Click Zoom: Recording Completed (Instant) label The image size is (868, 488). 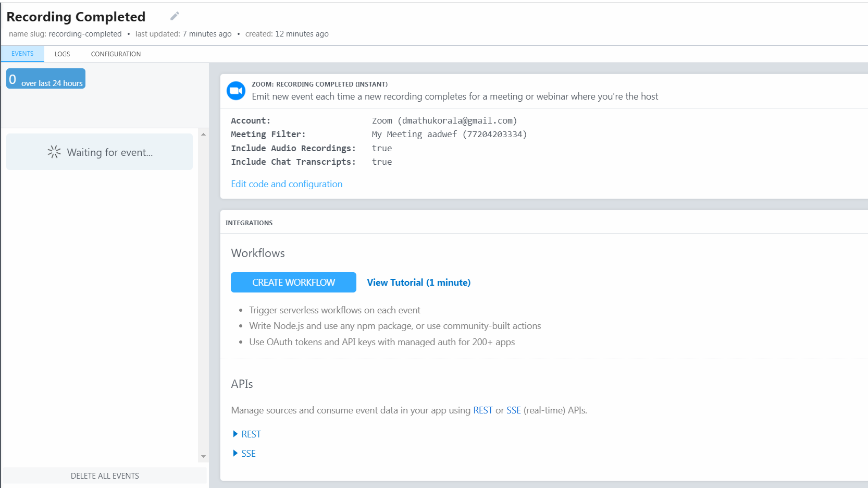pyautogui.click(x=319, y=84)
